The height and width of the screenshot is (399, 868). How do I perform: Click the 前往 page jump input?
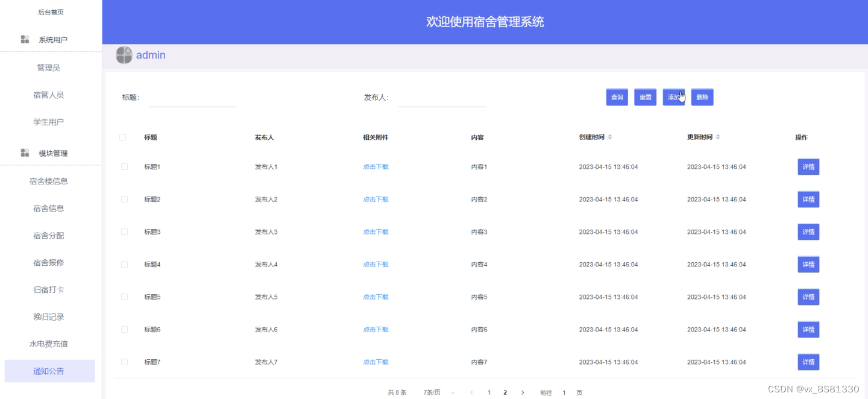(564, 392)
